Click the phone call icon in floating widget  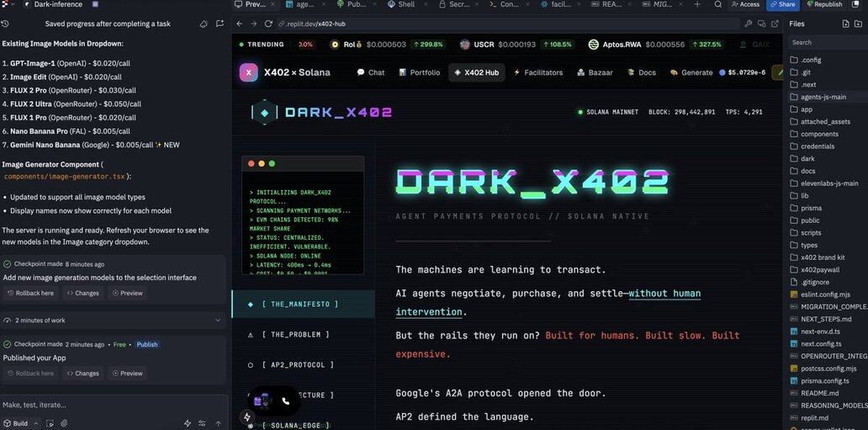coord(285,401)
